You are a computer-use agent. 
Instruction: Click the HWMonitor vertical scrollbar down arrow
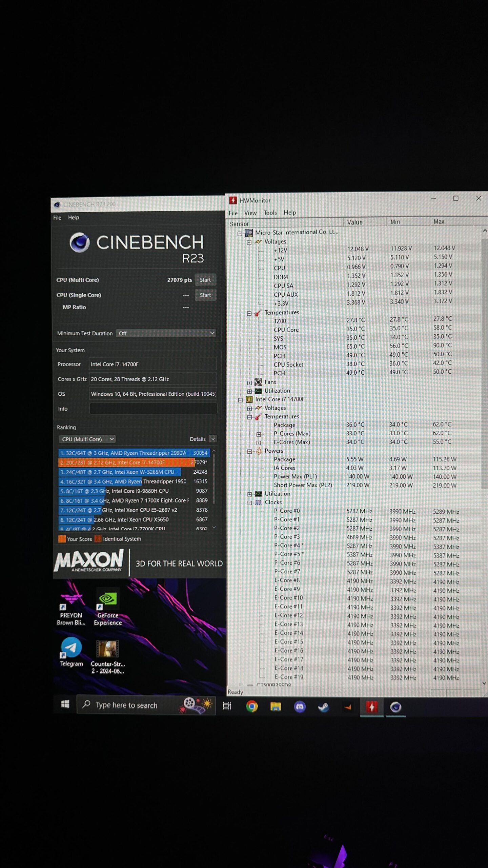coord(484,683)
